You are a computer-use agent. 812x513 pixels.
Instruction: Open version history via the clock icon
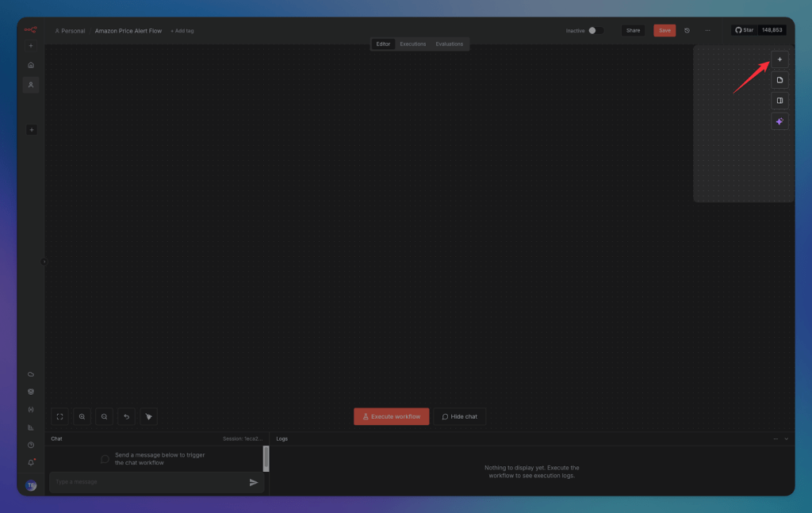click(x=687, y=29)
